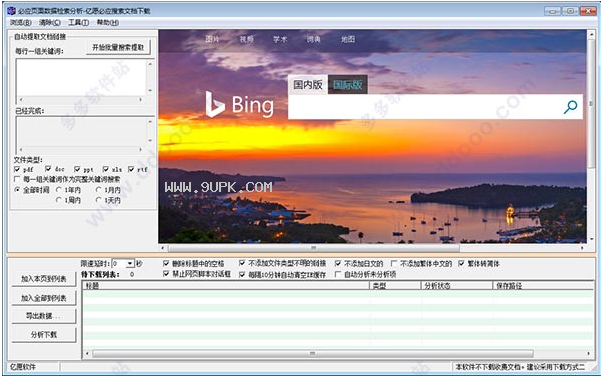Click the 保存路径 column header
This screenshot has width=601, height=379.
pos(543,285)
